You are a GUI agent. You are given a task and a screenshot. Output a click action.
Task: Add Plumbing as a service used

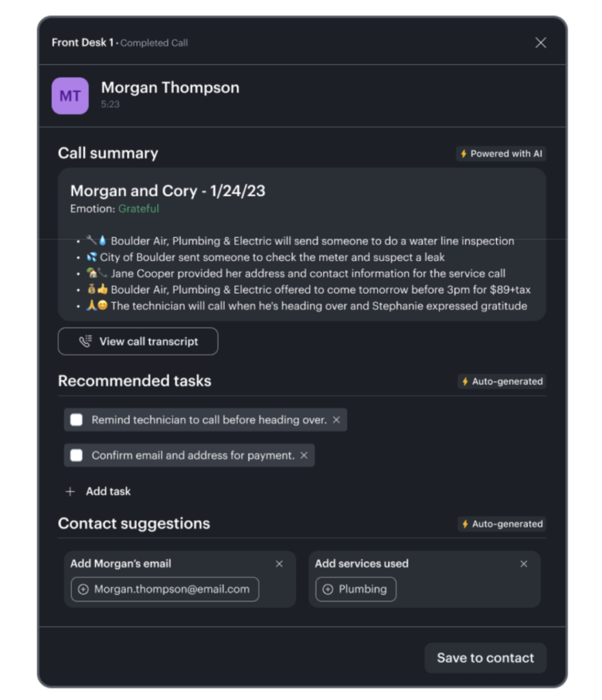pos(355,589)
